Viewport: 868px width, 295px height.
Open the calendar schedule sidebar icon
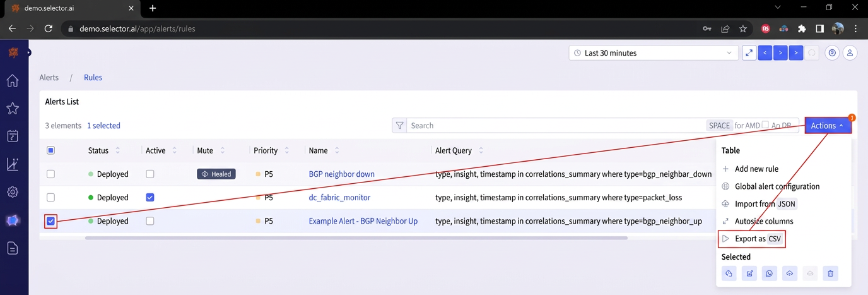pyautogui.click(x=13, y=136)
